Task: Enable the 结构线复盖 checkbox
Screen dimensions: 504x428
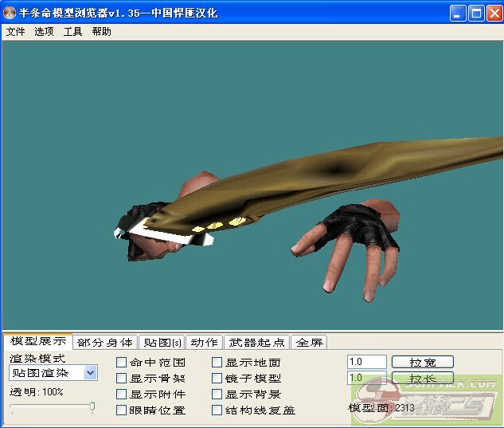Action: [217, 410]
